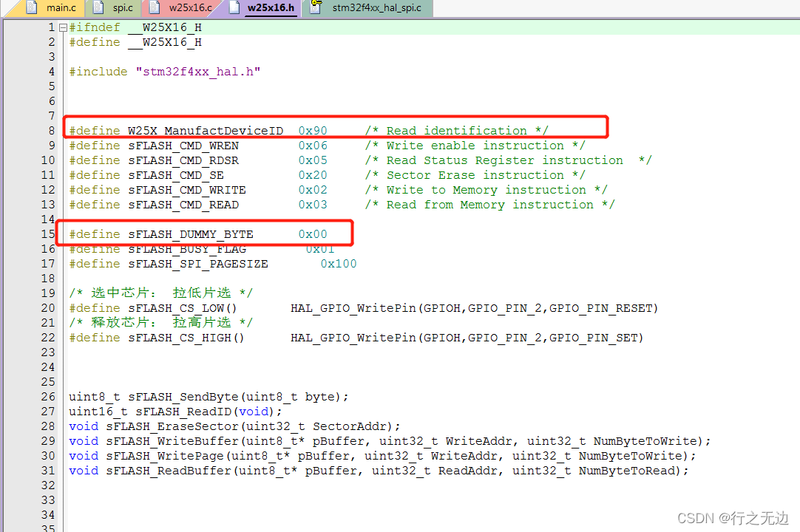This screenshot has width=800, height=532.
Task: Click the 0x20 value
Action: pyautogui.click(x=313, y=175)
